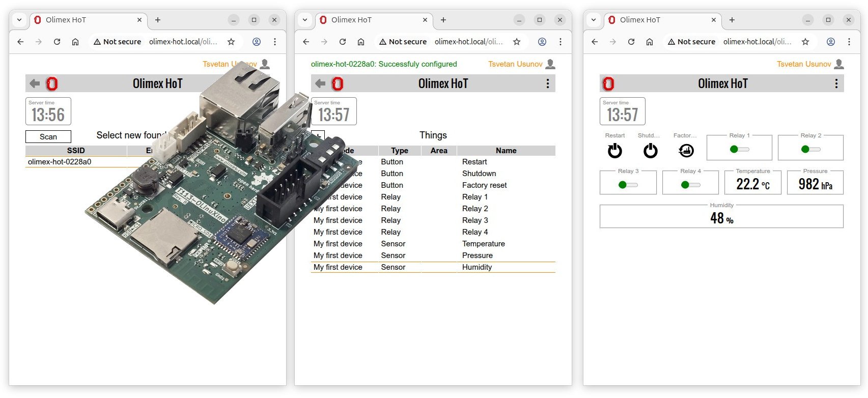Expand the tab search dropdown in the left browser
This screenshot has width=868, height=398.
[19, 20]
